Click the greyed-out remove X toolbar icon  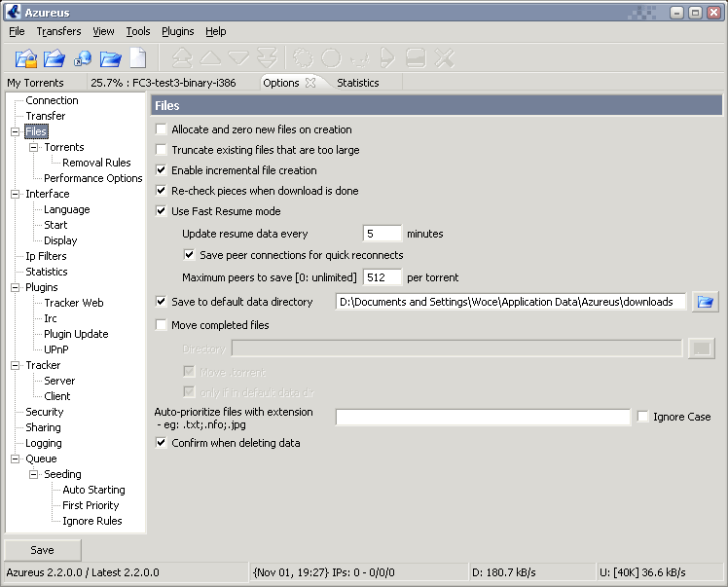445,58
